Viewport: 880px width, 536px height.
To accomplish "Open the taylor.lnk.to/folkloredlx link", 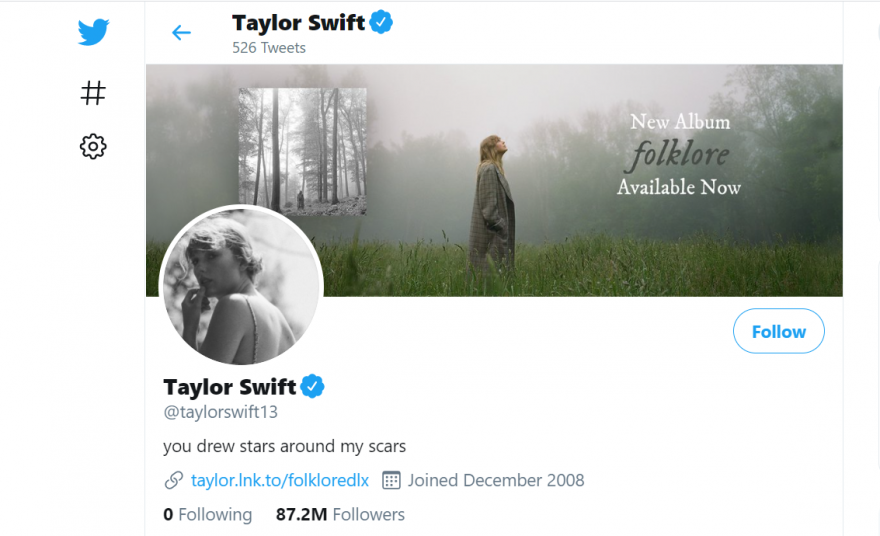I will coord(280,480).
